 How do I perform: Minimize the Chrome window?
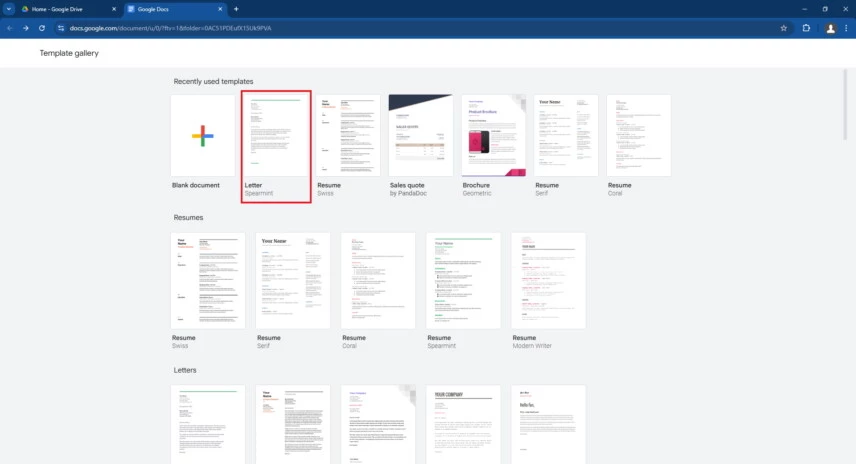point(804,9)
